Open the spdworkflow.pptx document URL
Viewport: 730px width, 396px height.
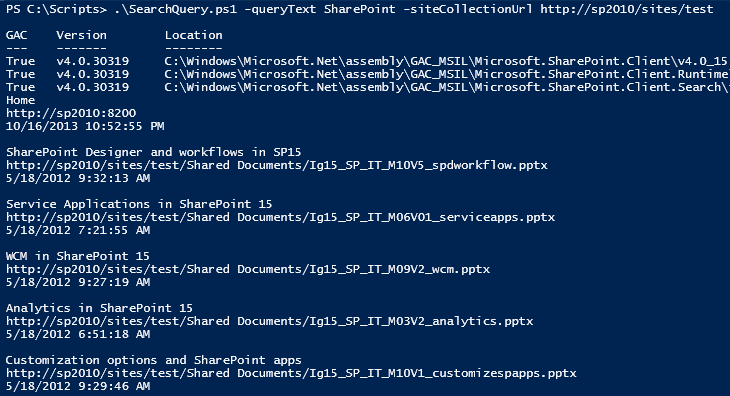pyautogui.click(x=277, y=165)
